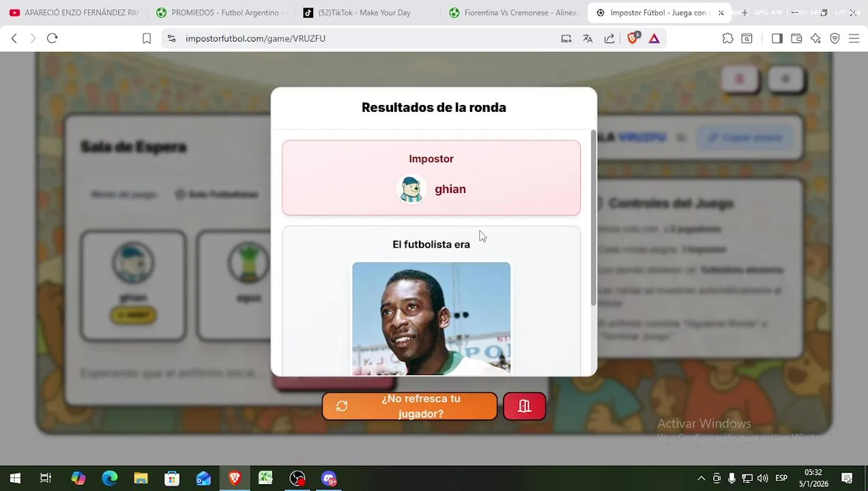Open the translate page icon
This screenshot has height=491, width=868.
pos(588,39)
